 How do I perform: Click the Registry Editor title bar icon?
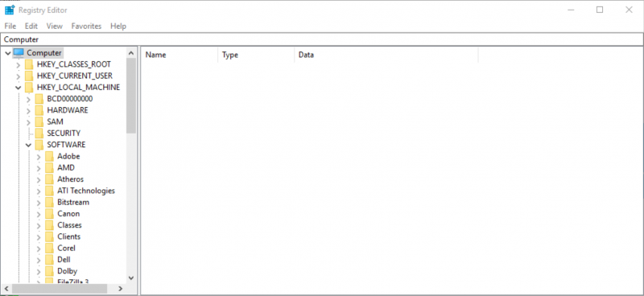pos(10,10)
